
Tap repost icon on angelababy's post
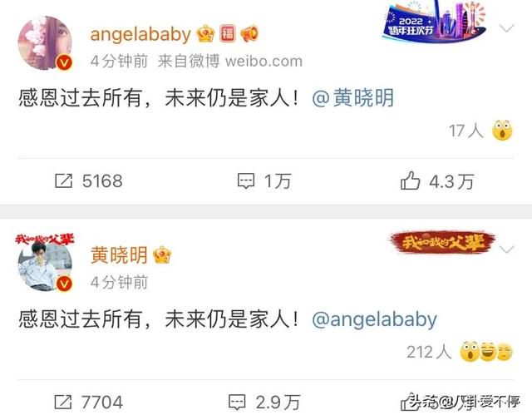pos(64,180)
